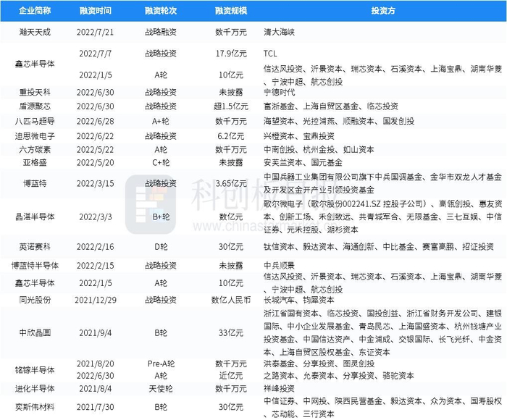This screenshot has width=507, height=420.
Task: Click the 战略融资 round cell
Action: pyautogui.click(x=161, y=32)
